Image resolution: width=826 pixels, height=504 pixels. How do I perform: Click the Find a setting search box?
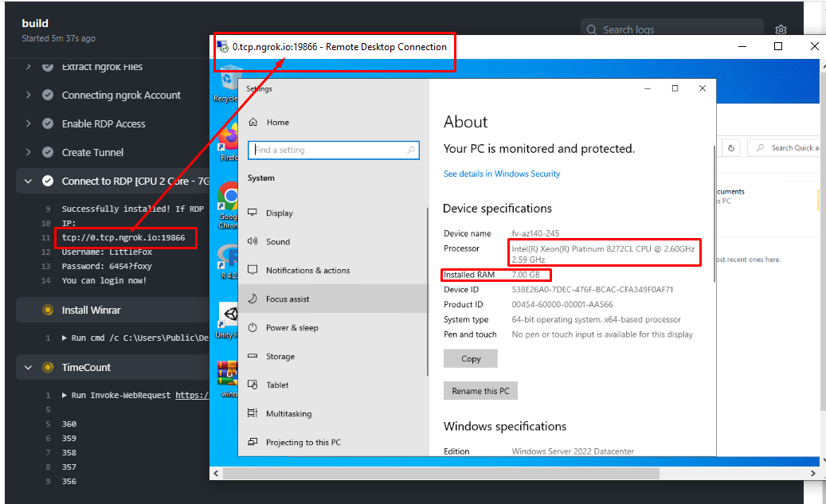(334, 150)
